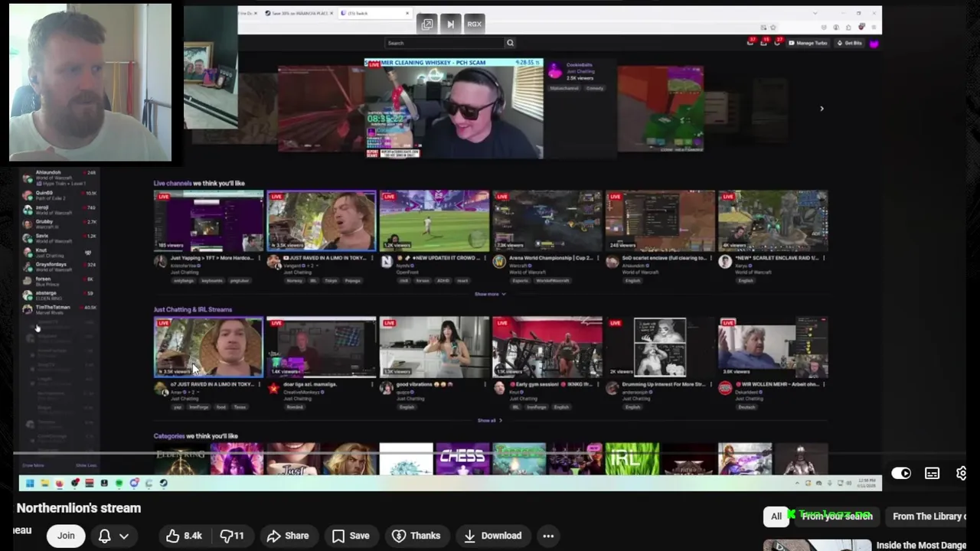Image resolution: width=980 pixels, height=551 pixels.
Task: Open the soccer NEW UPDATE stream thumbnail
Action: 434,220
